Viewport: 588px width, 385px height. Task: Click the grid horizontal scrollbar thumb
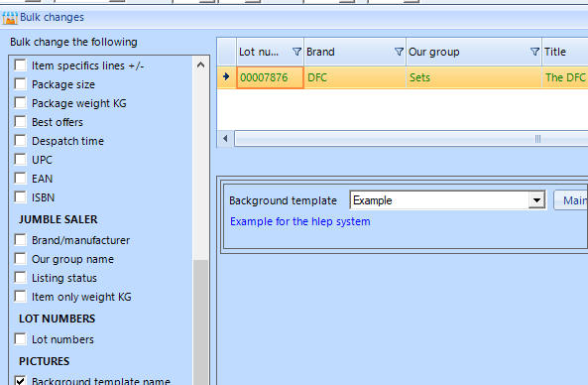[412, 139]
